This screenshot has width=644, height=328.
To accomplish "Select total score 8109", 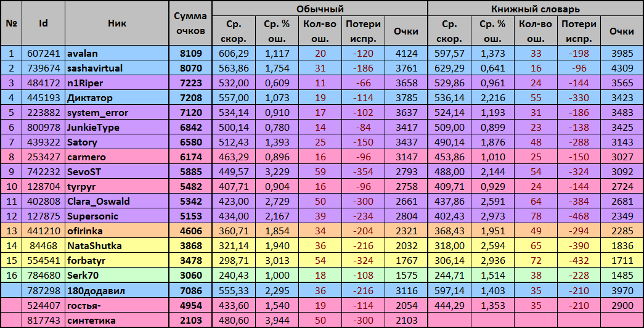I will 191,54.
